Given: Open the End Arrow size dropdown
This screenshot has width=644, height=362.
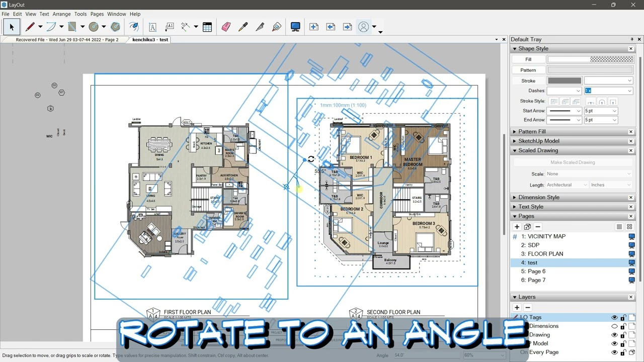Looking at the screenshot, I should click(601, 120).
